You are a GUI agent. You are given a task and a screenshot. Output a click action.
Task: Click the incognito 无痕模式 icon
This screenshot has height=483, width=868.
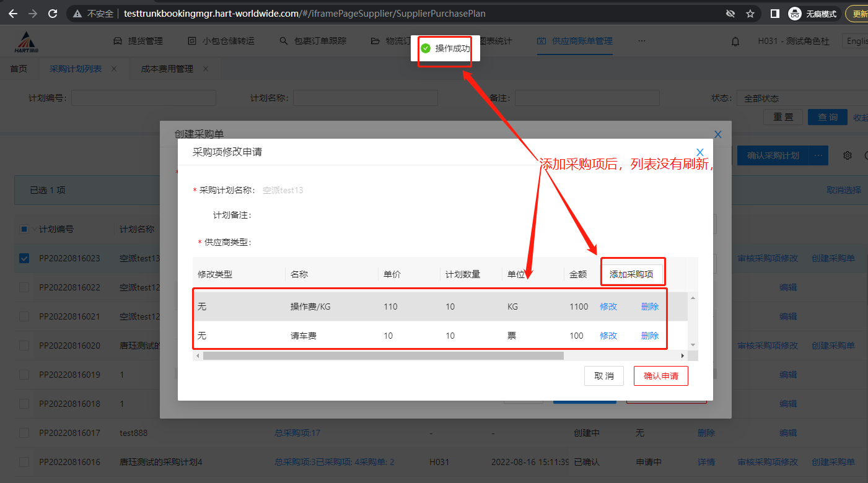pyautogui.click(x=794, y=14)
